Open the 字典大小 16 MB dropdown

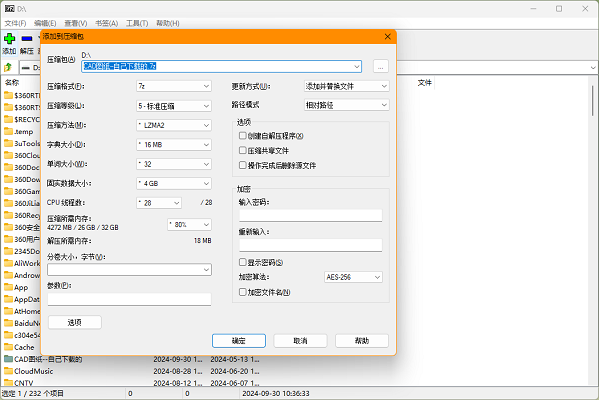174,145
